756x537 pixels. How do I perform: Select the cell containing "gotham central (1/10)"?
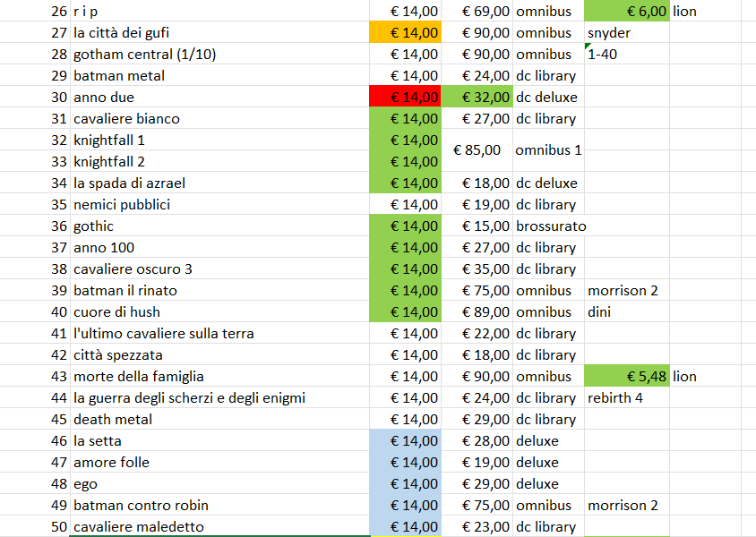point(219,54)
